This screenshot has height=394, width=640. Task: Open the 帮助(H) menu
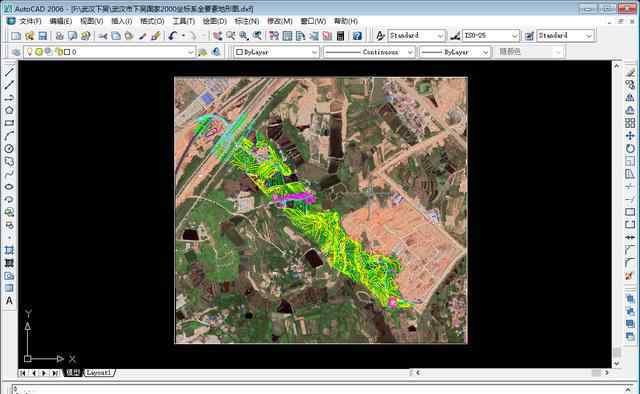(346, 21)
